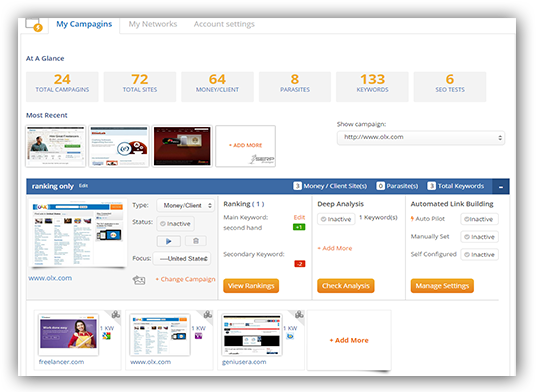Click the Manage Settings button
The width and height of the screenshot is (536, 392).
(x=442, y=286)
